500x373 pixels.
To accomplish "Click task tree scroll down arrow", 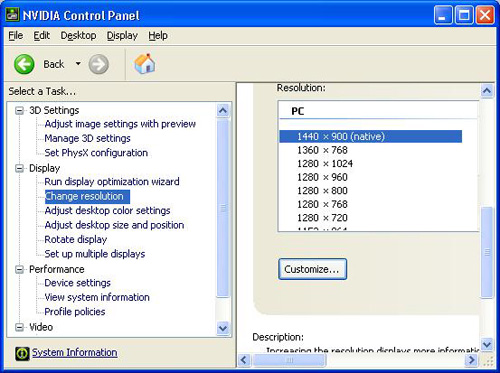I will pyautogui.click(x=223, y=328).
